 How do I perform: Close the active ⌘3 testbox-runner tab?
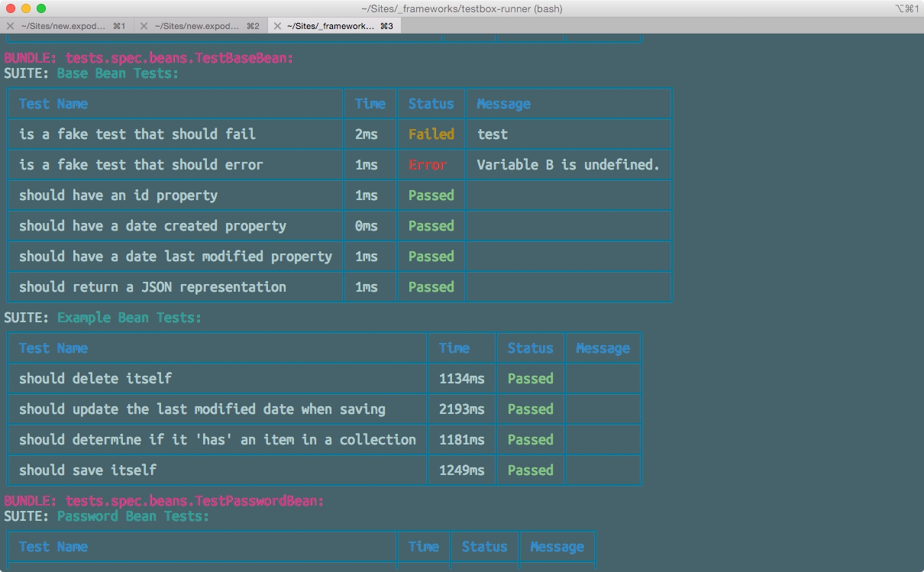[x=277, y=26]
